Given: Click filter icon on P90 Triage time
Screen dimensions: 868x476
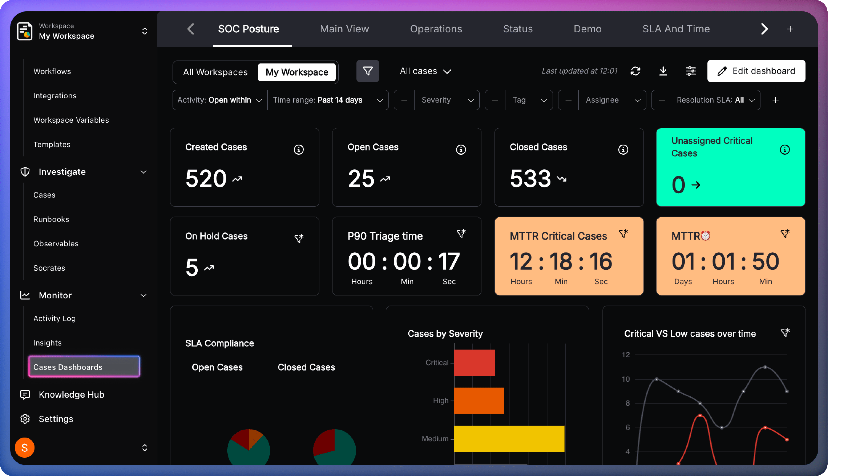Looking at the screenshot, I should [x=461, y=233].
